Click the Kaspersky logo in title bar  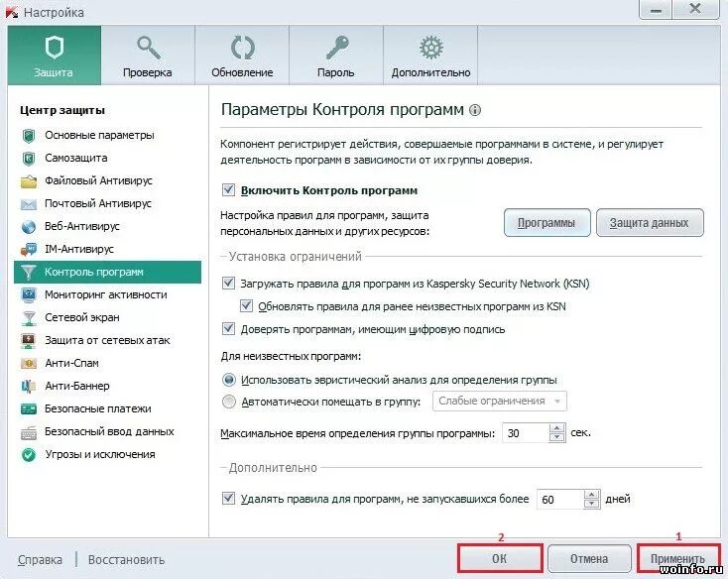(x=11, y=12)
